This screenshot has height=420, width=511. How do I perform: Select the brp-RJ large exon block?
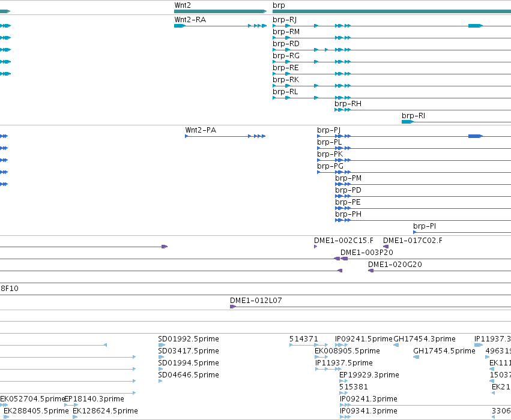476,26
